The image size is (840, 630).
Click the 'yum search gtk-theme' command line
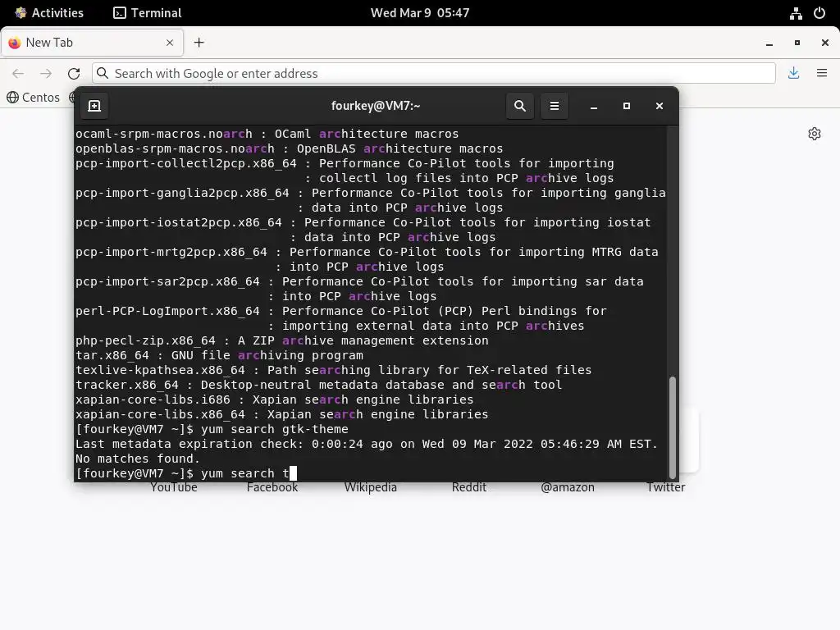[x=212, y=429]
